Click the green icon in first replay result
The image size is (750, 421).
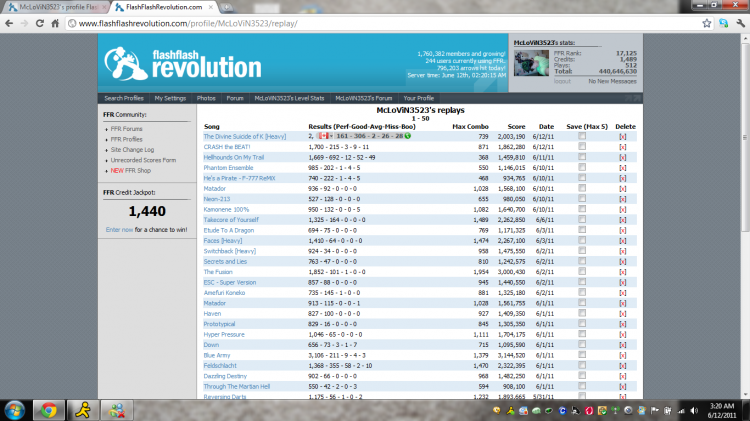pyautogui.click(x=408, y=136)
